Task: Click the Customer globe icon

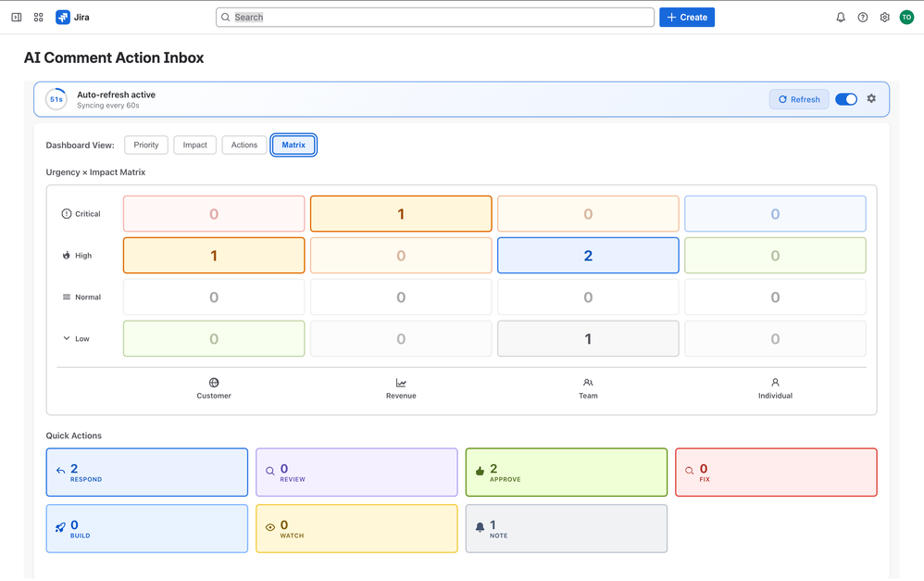Action: pyautogui.click(x=214, y=382)
